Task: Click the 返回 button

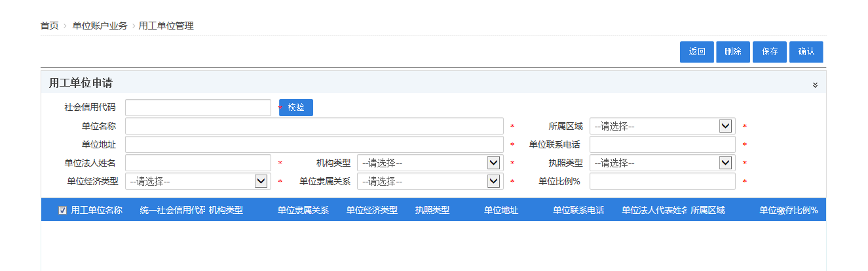Action: (x=697, y=52)
